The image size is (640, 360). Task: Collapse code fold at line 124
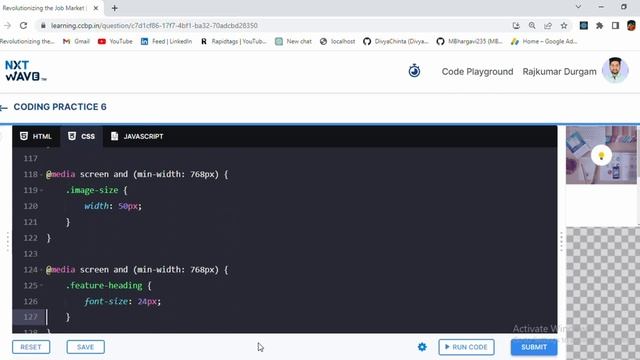[42, 270]
